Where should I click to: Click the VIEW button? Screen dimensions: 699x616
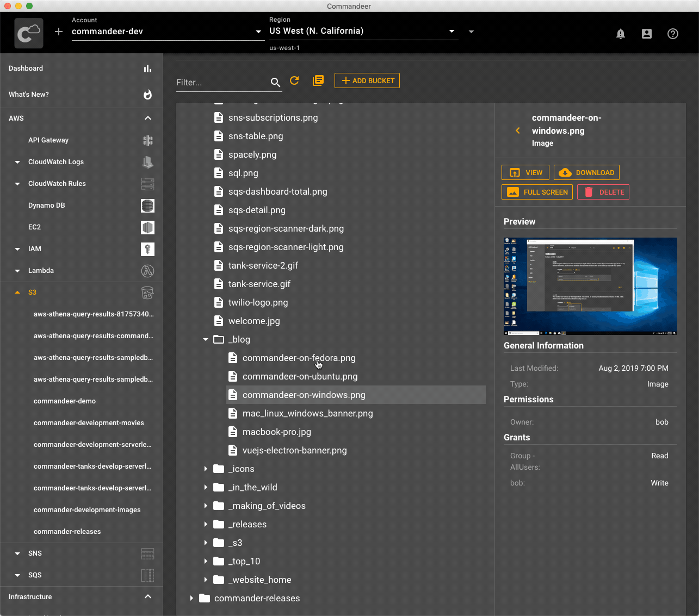(x=525, y=172)
